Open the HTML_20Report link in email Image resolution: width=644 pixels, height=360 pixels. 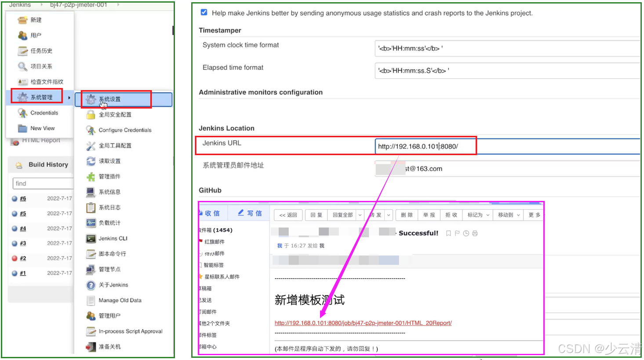point(363,323)
